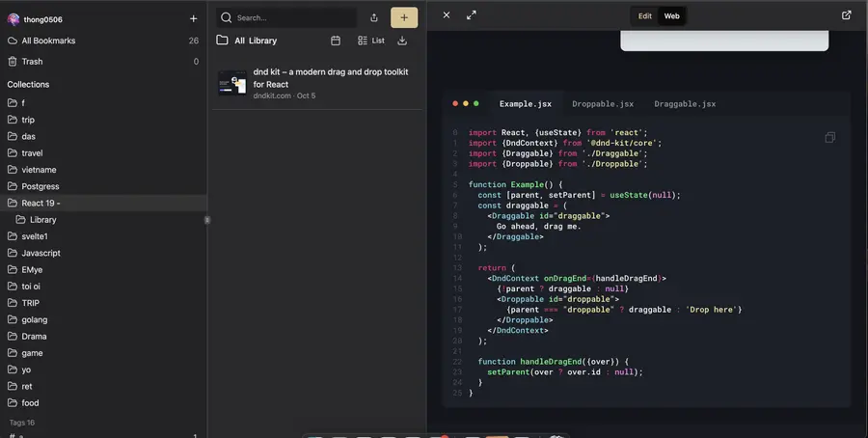Viewport: 868px width, 438px height.
Task: Add new collection with sidebar plus icon
Action: (x=193, y=19)
